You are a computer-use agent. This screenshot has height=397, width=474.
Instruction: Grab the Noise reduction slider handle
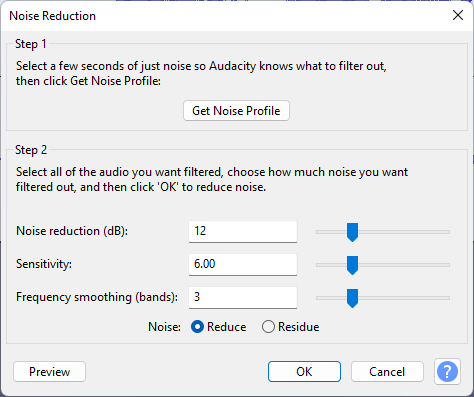point(352,232)
